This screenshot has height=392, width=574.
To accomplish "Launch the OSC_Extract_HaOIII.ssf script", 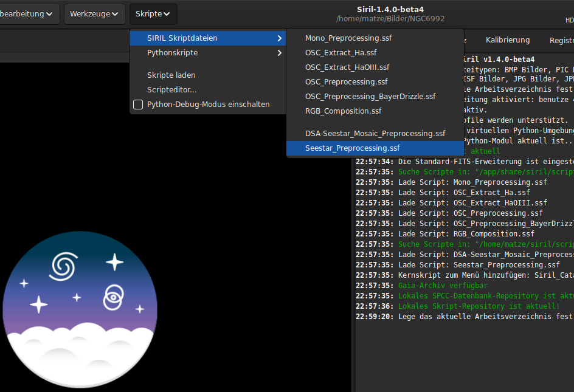I will 347,67.
